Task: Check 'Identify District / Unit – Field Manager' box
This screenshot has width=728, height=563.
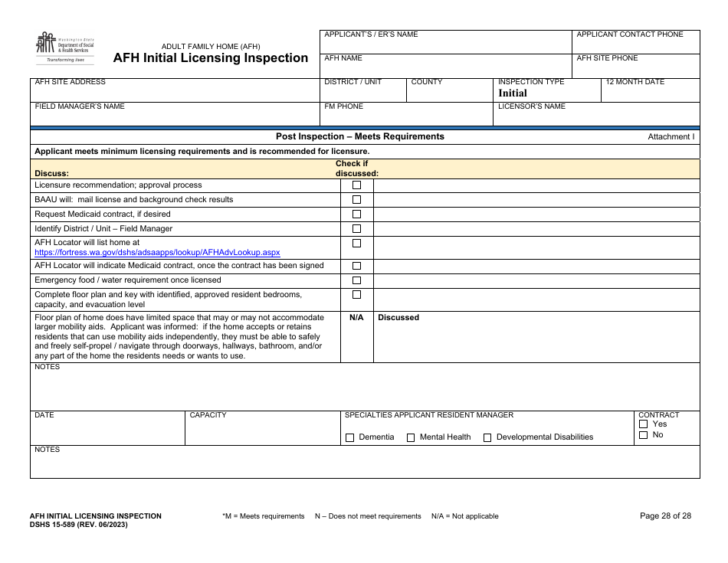Action: (356, 227)
